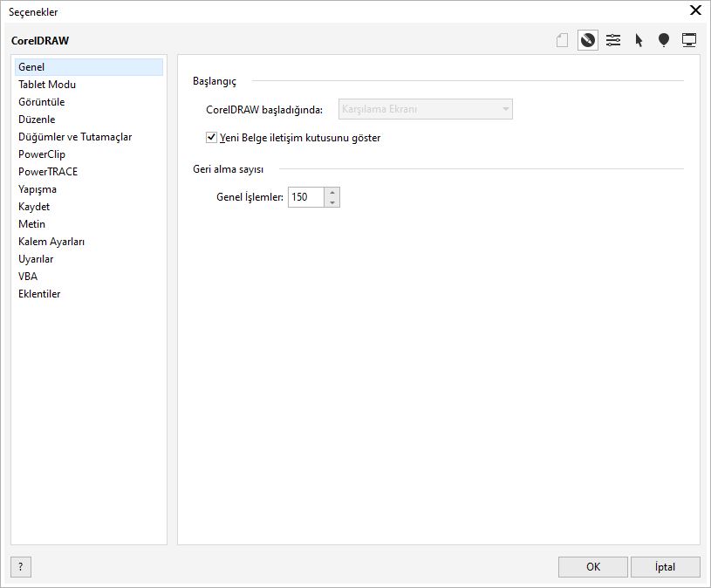The height and width of the screenshot is (588, 711).
Task: Open VBA settings
Action: (89, 276)
